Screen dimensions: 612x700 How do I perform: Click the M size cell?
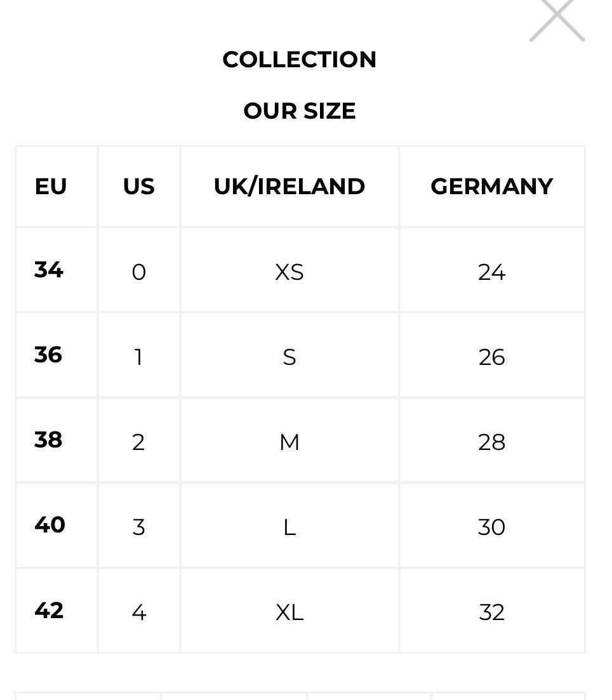[289, 440]
